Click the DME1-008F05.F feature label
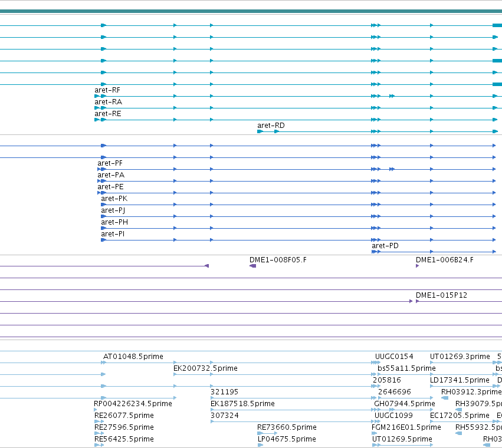Image resolution: width=502 pixels, height=448 pixels. pos(278,260)
